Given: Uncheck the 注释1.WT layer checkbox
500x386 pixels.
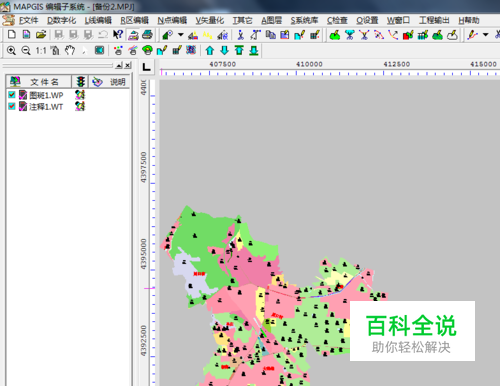Looking at the screenshot, I should 12,106.
